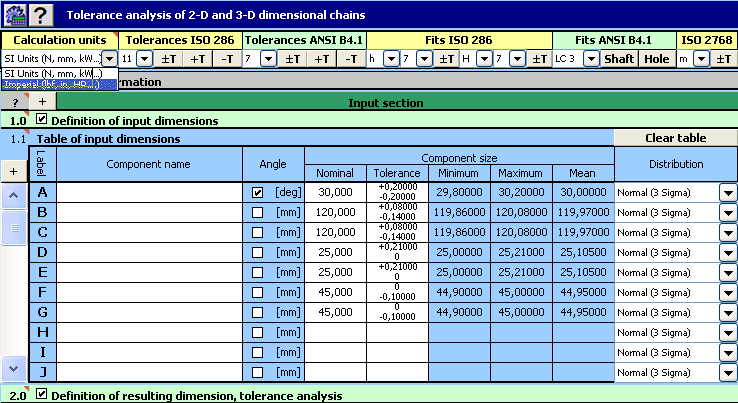Open Distribution dropdown for row J

[x=728, y=372]
